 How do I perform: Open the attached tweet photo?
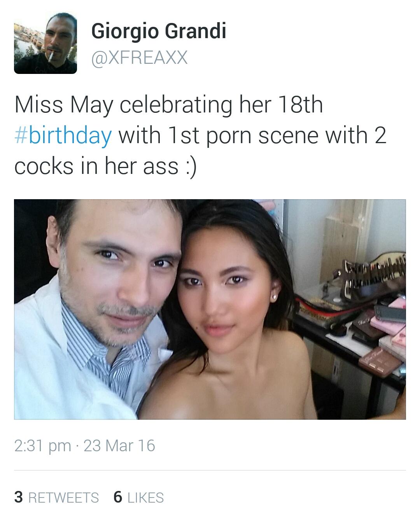(210, 309)
